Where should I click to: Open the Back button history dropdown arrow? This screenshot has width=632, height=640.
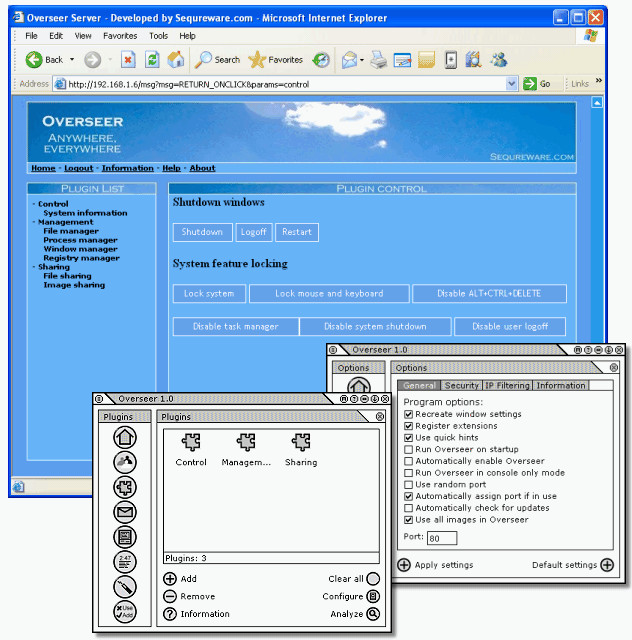point(72,60)
